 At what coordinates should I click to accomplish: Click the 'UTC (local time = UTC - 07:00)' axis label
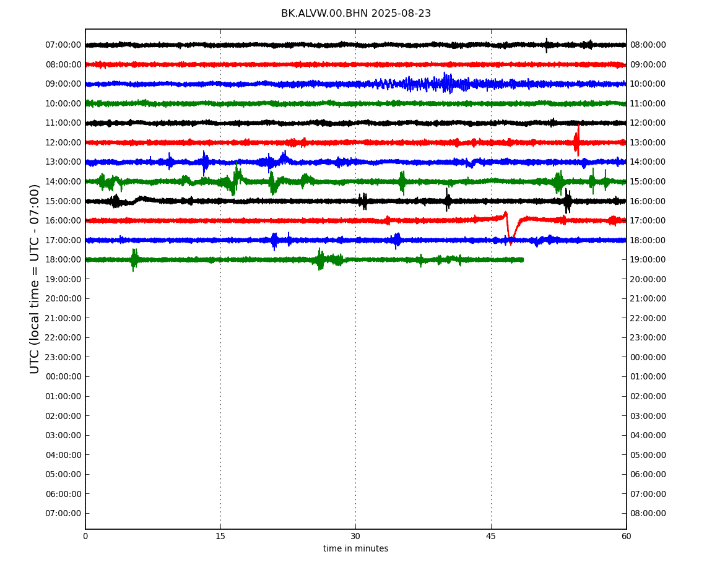click(35, 279)
